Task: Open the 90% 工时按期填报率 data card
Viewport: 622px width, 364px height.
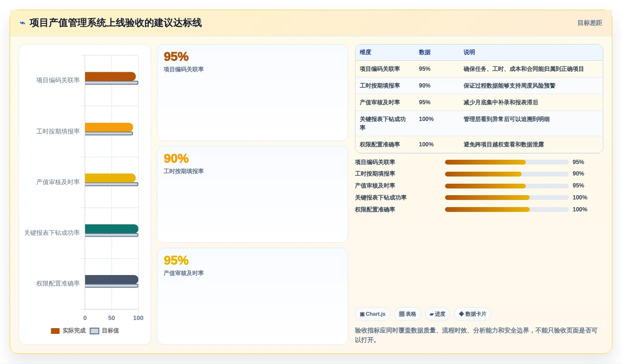Action: click(253, 195)
